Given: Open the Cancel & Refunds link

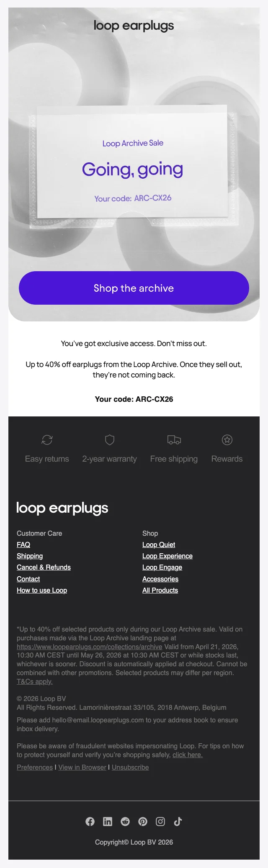Looking at the screenshot, I should coord(44,568).
